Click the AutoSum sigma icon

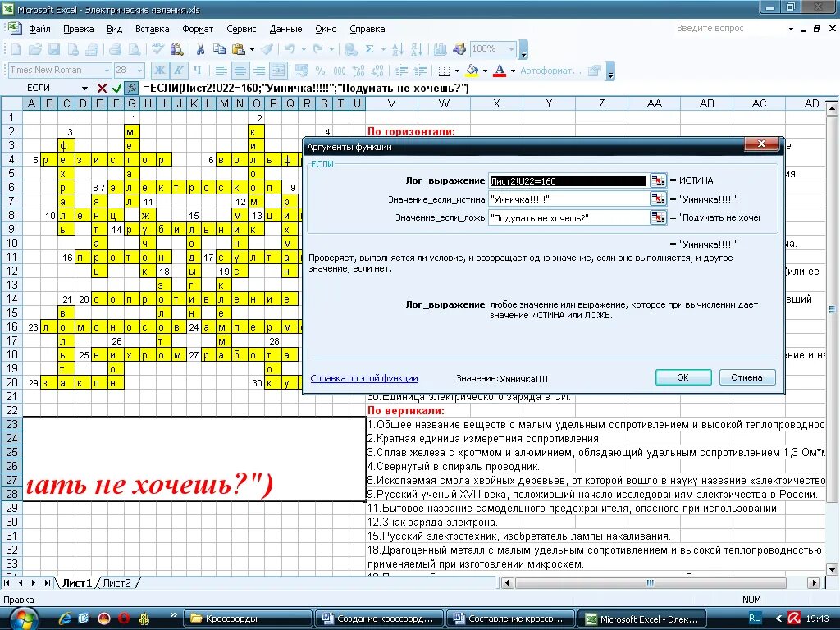coord(370,49)
